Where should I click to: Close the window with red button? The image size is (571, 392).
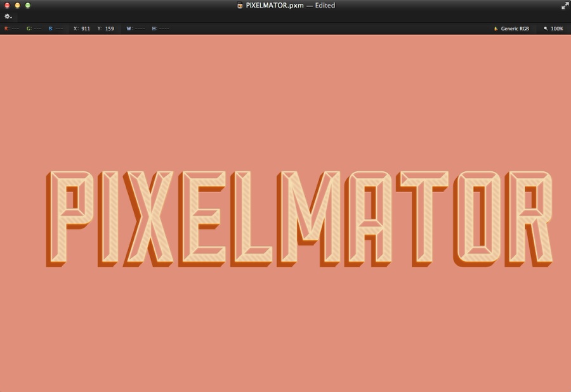pos(7,6)
